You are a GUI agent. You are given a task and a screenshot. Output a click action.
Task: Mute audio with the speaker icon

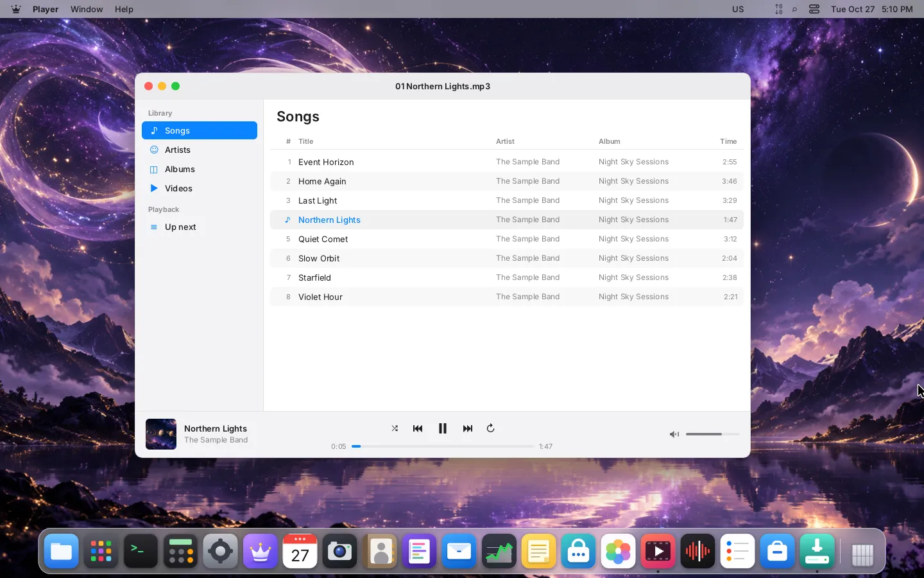point(674,434)
